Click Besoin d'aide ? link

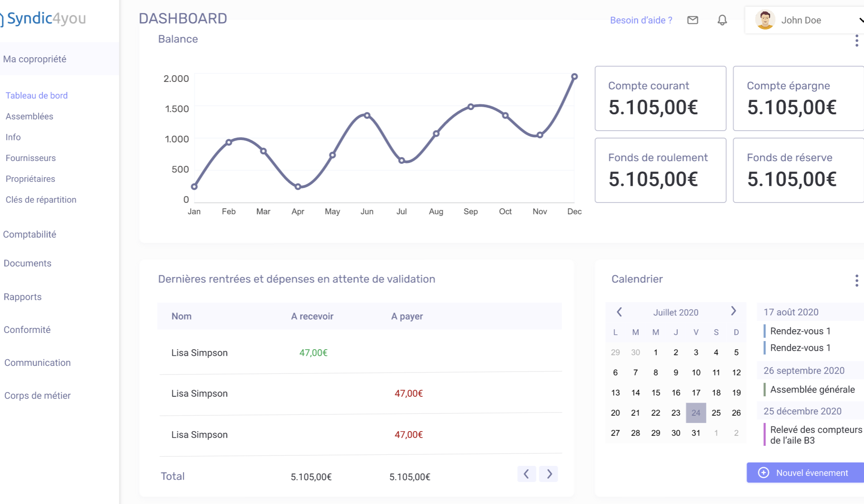[x=641, y=20]
